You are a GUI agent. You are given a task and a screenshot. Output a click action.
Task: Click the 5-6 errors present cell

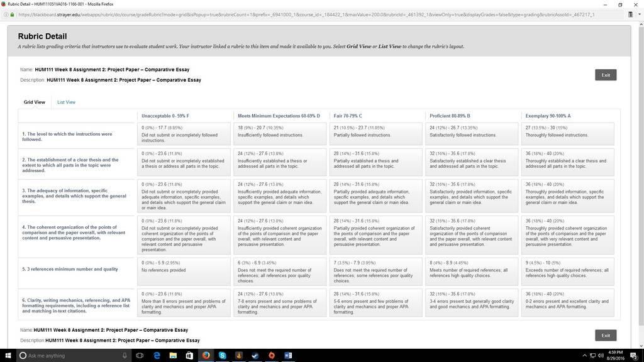(x=376, y=303)
